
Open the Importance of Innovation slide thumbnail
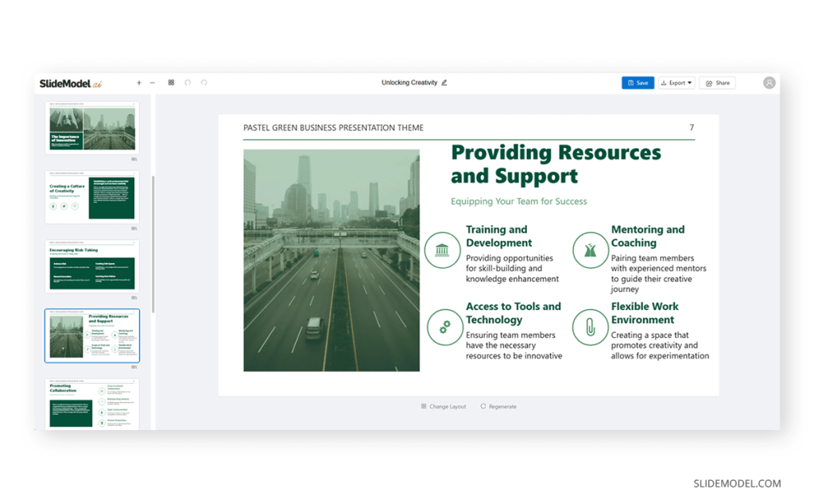click(x=92, y=128)
